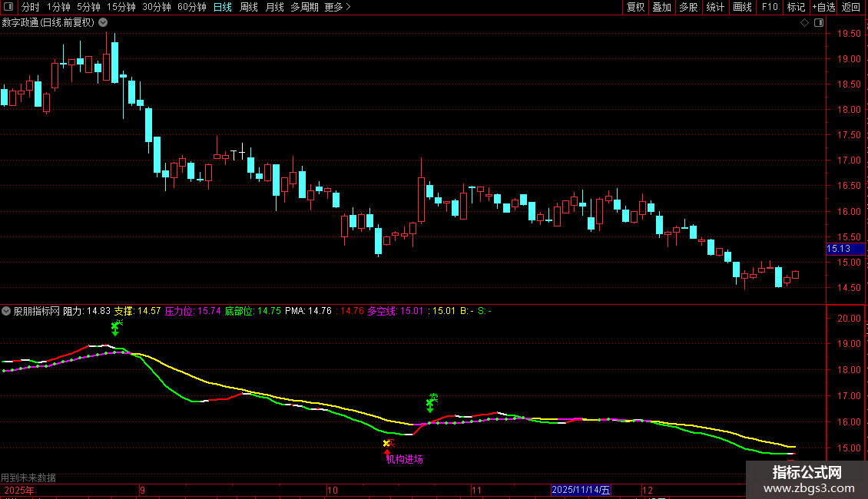Screen dimensions: 868x499
Task: Click the 股朋指标网 indicator name
Action: [37, 311]
